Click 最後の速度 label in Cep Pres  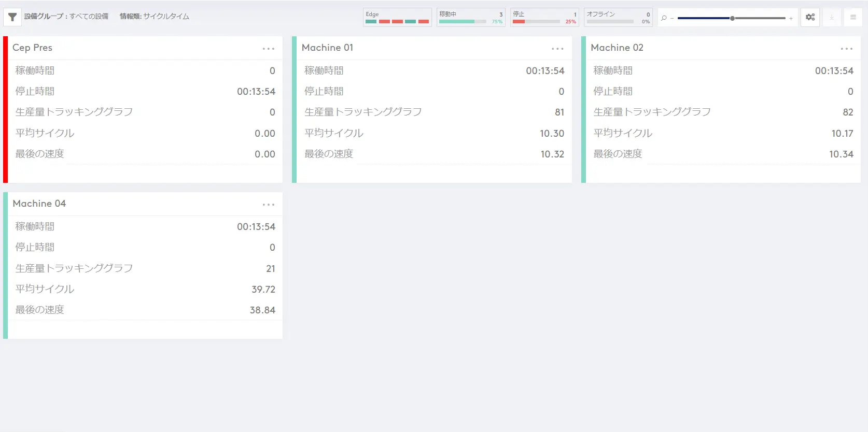39,154
